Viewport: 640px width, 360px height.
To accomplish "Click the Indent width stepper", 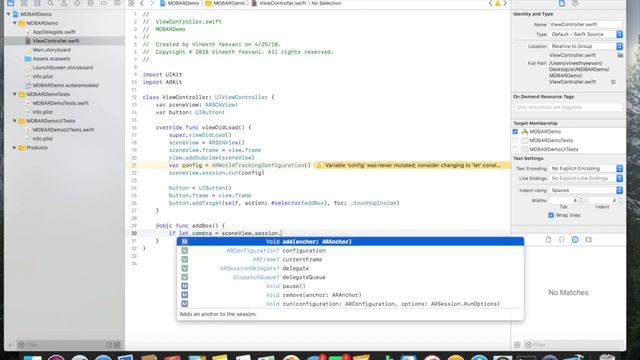I will 620,200.
